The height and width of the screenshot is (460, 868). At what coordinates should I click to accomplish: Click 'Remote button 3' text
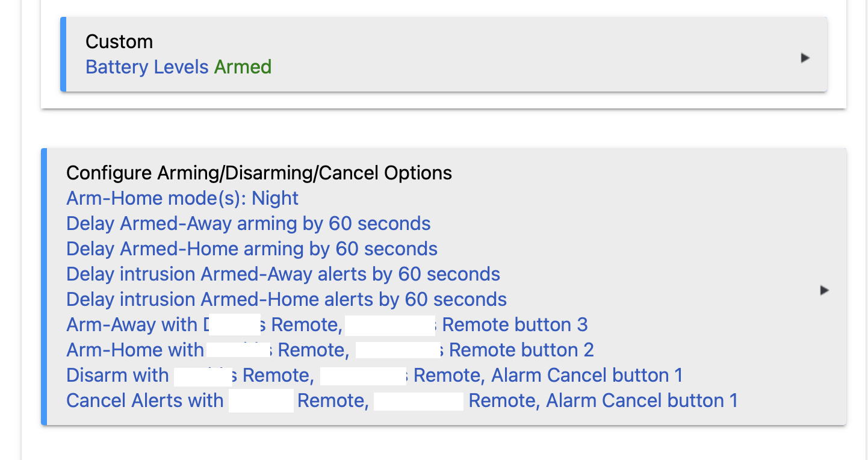(x=515, y=325)
